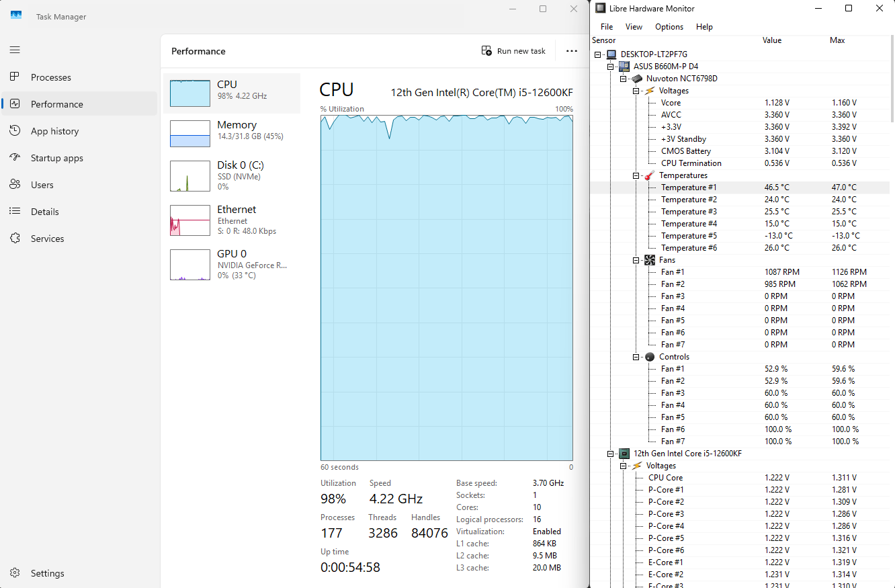Open the Help menu in Libre Hardware Monitor
The width and height of the screenshot is (895, 588).
tap(704, 27)
